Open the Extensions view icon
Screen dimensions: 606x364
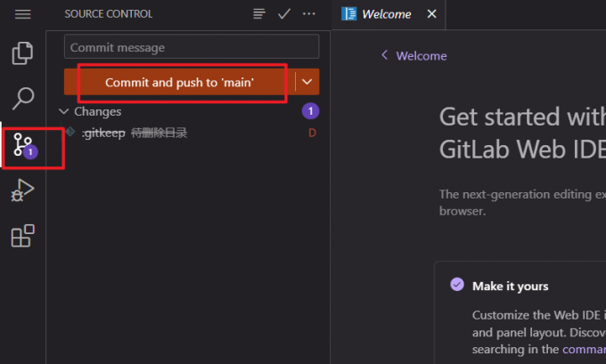(23, 236)
